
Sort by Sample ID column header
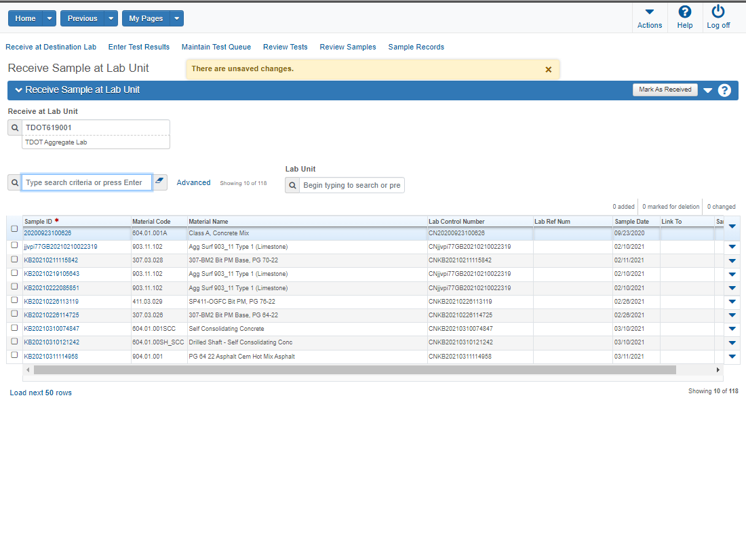tap(39, 222)
